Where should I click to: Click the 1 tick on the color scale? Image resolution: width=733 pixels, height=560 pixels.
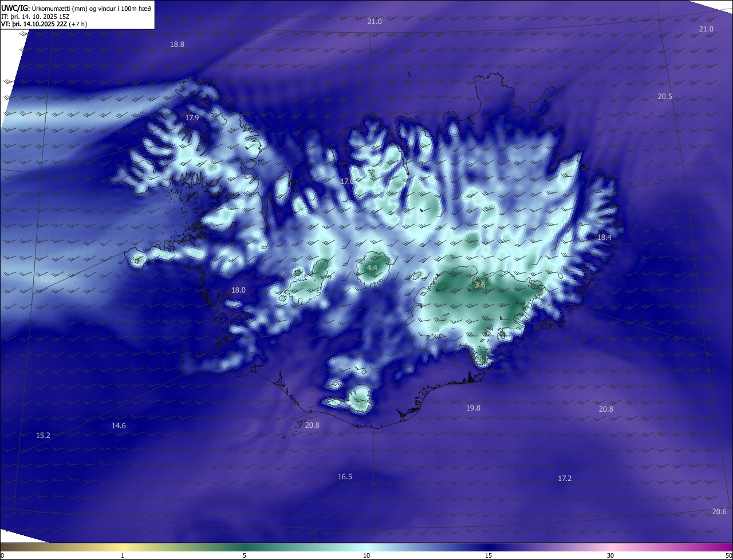pyautogui.click(x=123, y=555)
